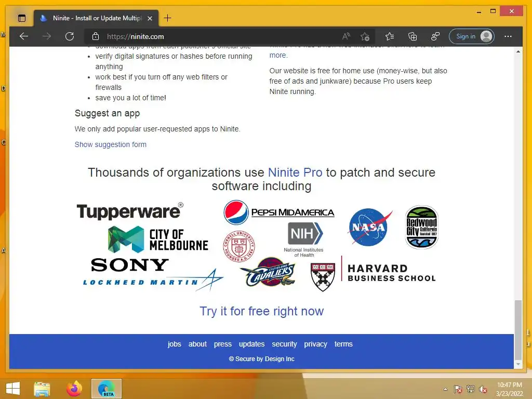
Task: Click the Cornell University seal
Action: pyautogui.click(x=239, y=246)
